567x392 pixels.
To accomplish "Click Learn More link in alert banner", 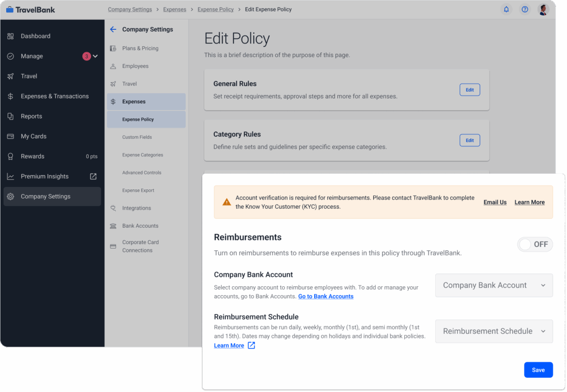I will (x=529, y=202).
